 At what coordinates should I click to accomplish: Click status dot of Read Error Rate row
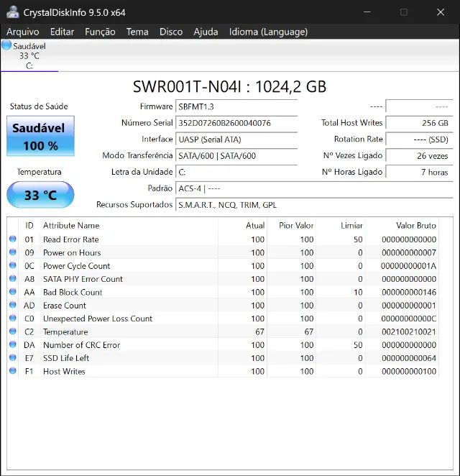(13, 239)
